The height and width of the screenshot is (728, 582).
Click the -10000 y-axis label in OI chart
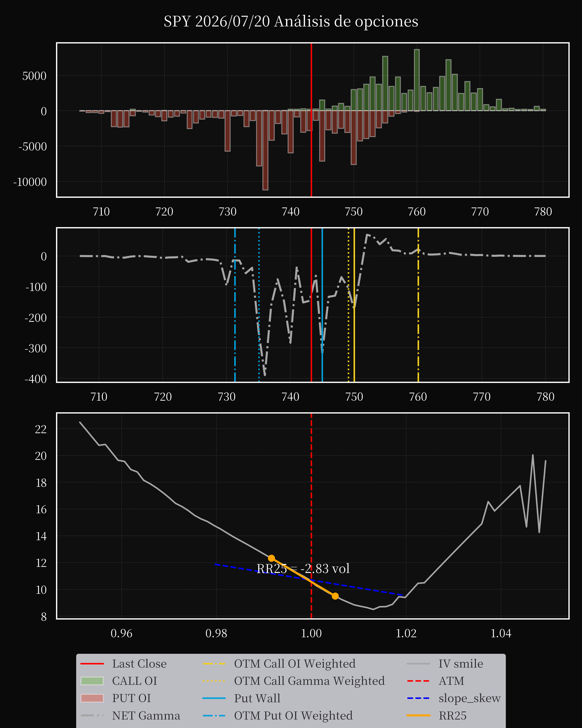pyautogui.click(x=30, y=182)
